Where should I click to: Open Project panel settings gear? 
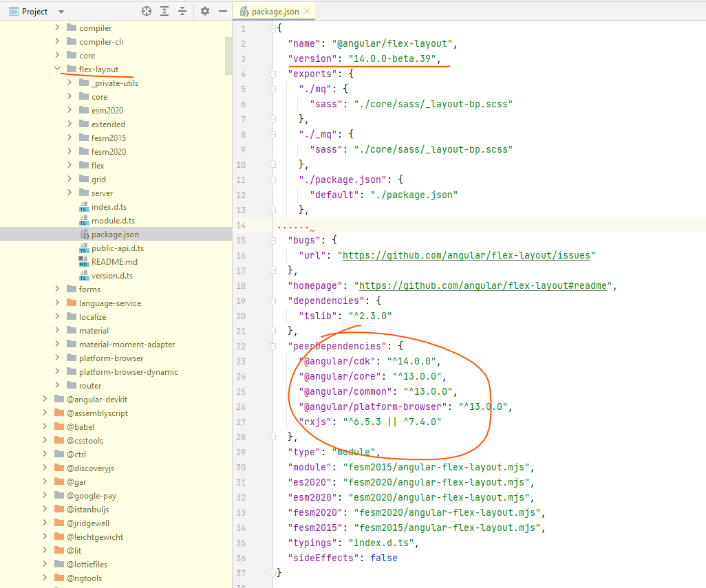[205, 11]
